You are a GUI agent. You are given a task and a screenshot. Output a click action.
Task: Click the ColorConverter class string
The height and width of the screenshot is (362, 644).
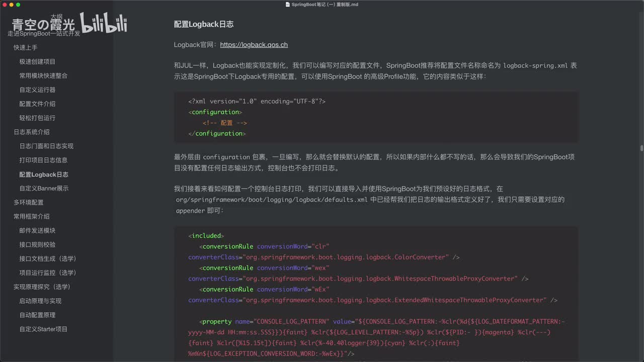click(x=346, y=257)
